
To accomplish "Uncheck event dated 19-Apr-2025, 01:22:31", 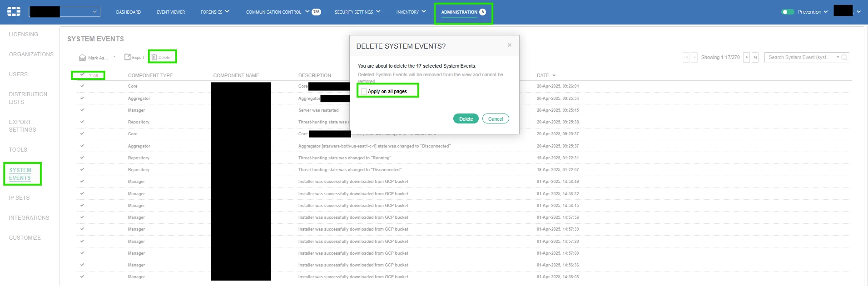I will coord(82,158).
